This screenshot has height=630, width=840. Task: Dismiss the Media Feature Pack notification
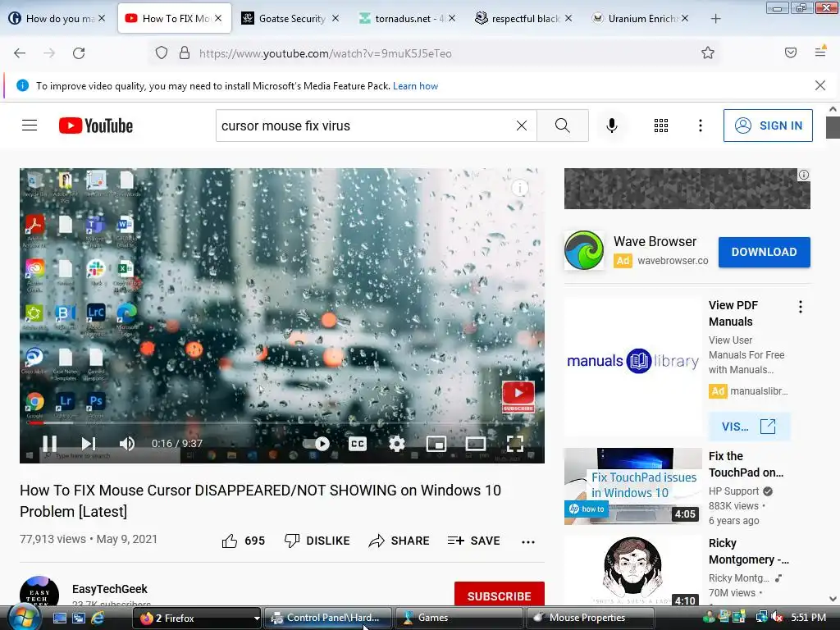[x=819, y=85]
